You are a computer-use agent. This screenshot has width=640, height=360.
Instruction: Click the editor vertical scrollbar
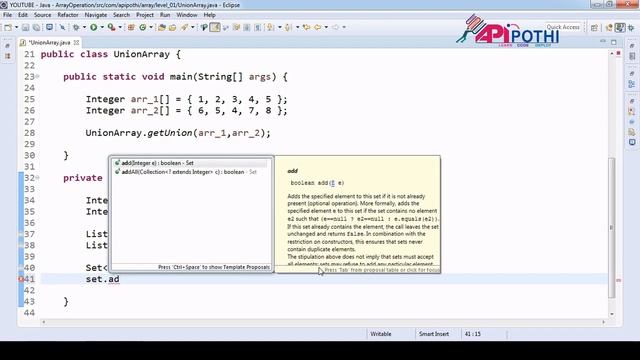(x=611, y=227)
